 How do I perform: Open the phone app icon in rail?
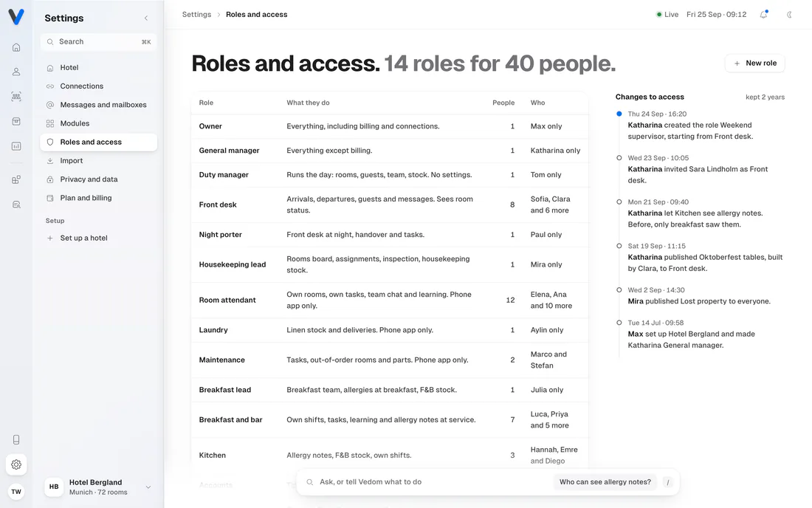point(16,439)
